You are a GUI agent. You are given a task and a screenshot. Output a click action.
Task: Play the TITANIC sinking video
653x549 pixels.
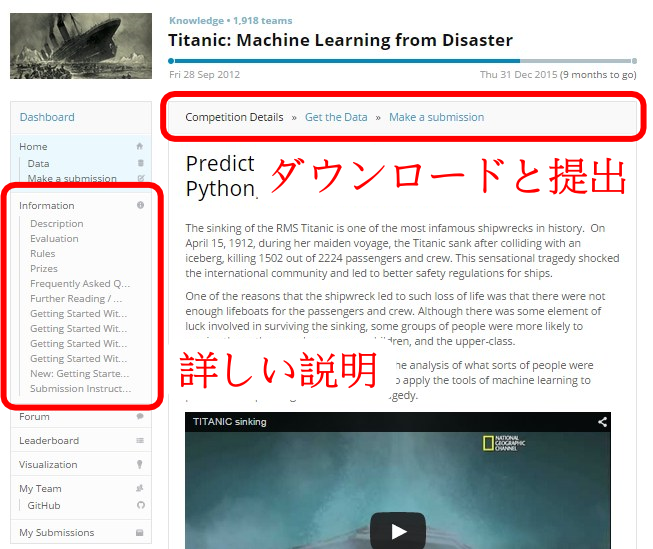[398, 530]
